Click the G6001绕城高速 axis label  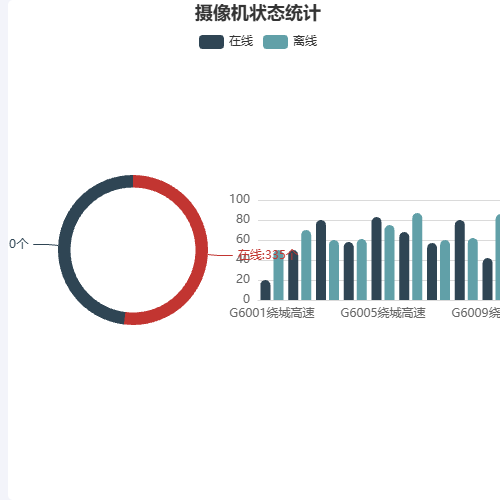pyautogui.click(x=272, y=313)
